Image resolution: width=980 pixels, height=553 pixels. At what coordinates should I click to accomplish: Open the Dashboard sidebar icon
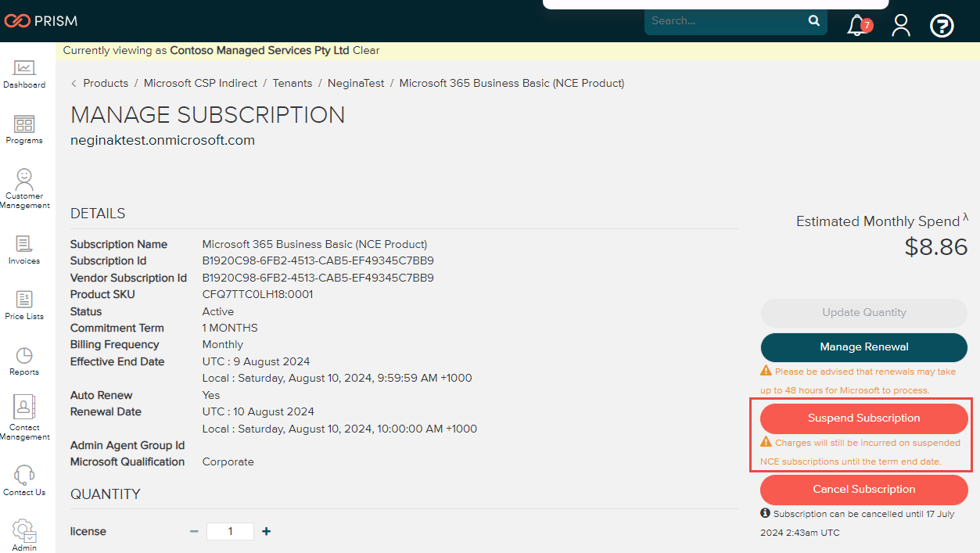tap(24, 74)
